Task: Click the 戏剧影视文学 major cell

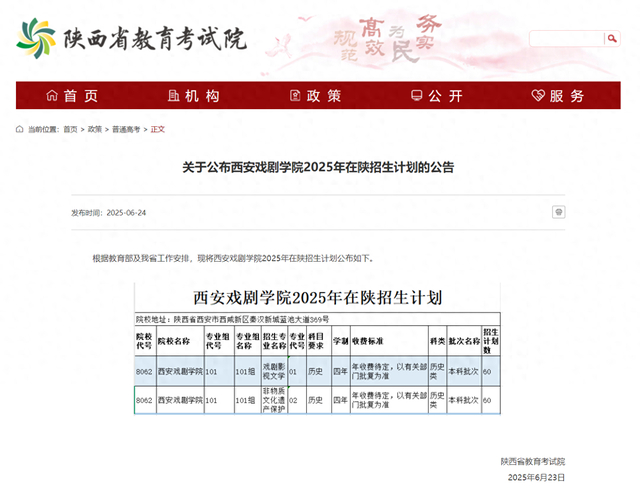Action: click(x=274, y=371)
